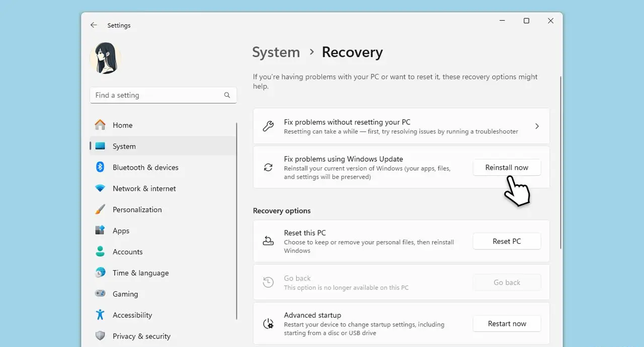Image resolution: width=644 pixels, height=347 pixels.
Task: Maximize the Settings window
Action: tap(526, 21)
